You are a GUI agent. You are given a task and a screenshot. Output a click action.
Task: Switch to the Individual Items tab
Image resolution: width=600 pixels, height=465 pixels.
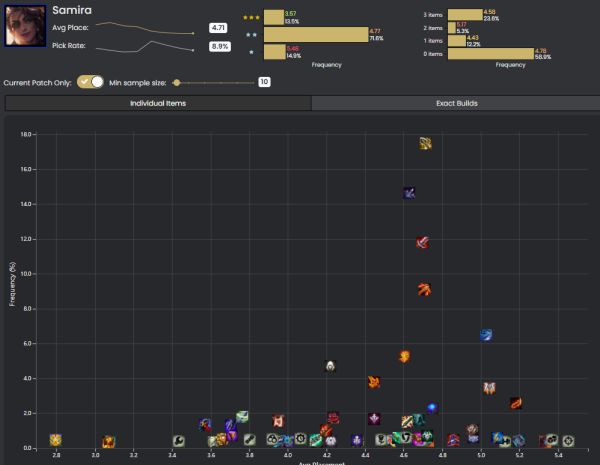coord(158,103)
